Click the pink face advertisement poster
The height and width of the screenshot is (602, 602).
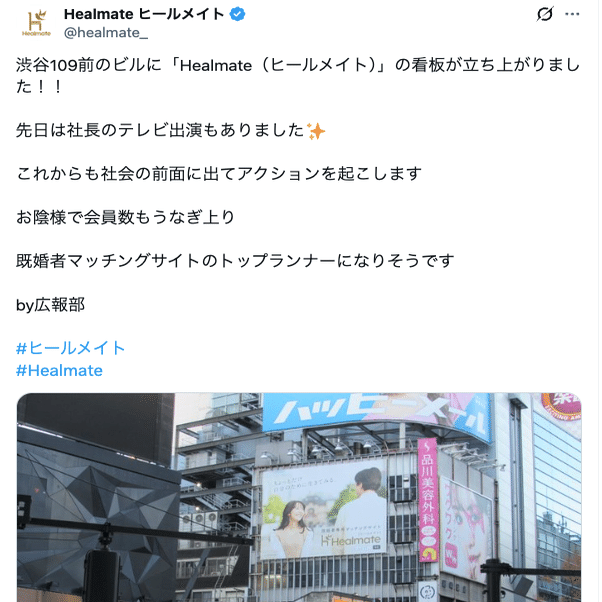[x=466, y=529]
